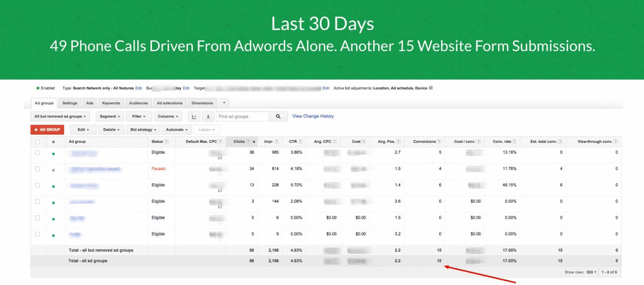644x285 pixels.
Task: Click the sort arrow in the Clicks column
Action: (x=254, y=142)
